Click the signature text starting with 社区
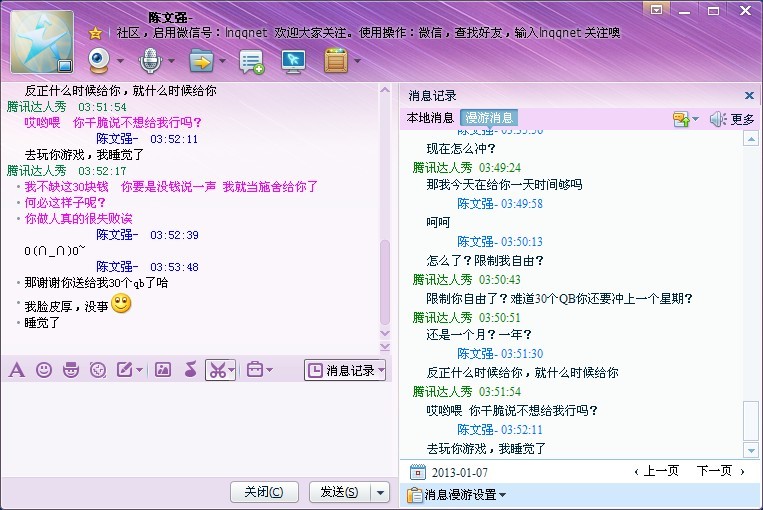Viewport: 763px width, 510px height. 368,33
